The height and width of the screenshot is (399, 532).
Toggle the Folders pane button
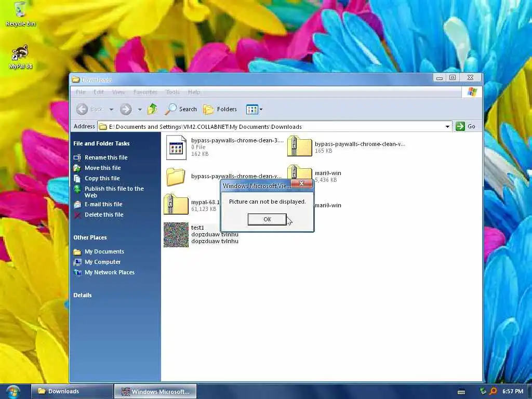pyautogui.click(x=220, y=109)
